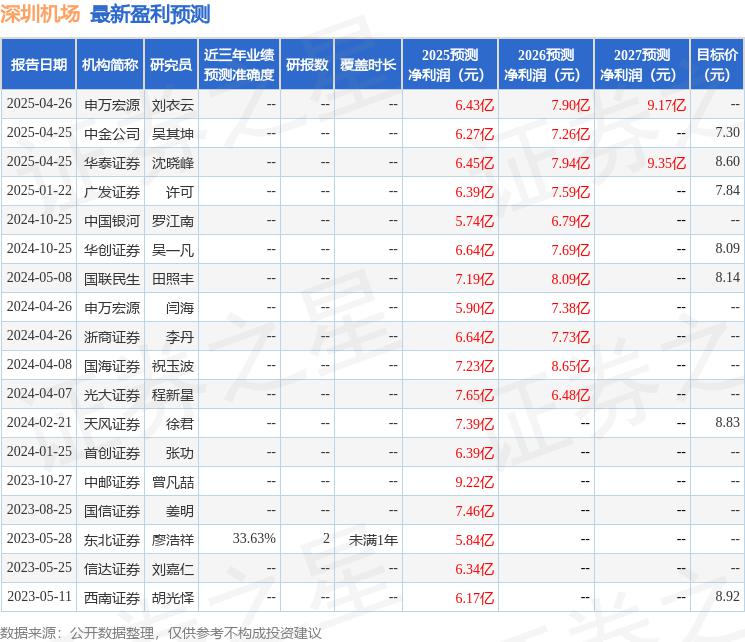
Task: Click analyst 吴其坤
Action: pyautogui.click(x=172, y=134)
